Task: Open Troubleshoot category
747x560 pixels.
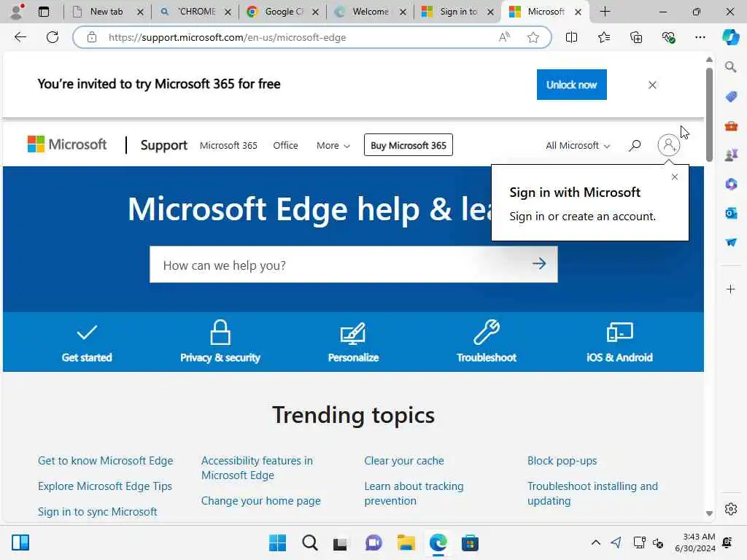Action: click(x=487, y=342)
